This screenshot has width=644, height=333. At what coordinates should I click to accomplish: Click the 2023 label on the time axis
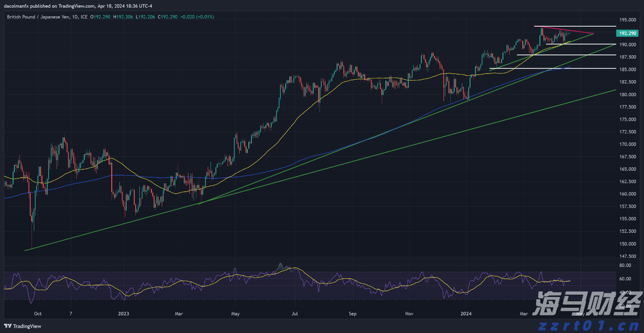(x=123, y=314)
